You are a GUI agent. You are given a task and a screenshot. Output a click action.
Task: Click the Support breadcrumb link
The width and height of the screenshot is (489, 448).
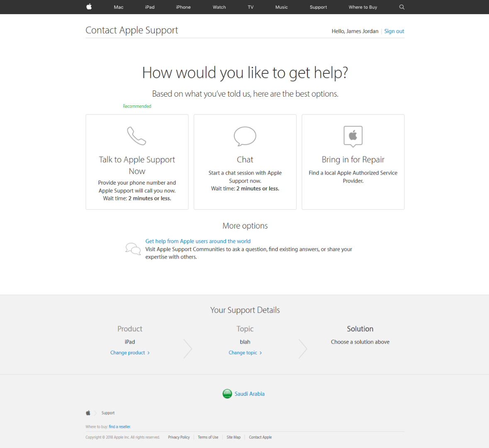pos(108,413)
